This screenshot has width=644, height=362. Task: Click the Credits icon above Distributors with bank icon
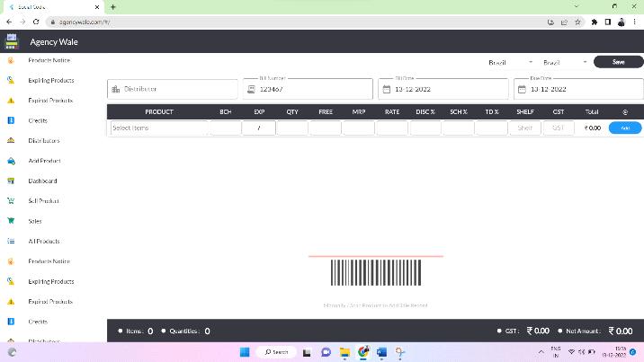[11, 120]
